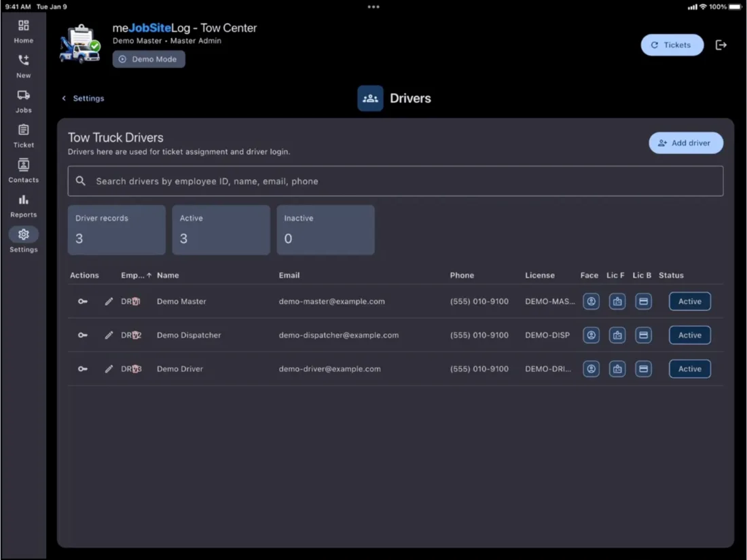
Task: Click the Drivers group icon beside the title
Action: (x=370, y=98)
